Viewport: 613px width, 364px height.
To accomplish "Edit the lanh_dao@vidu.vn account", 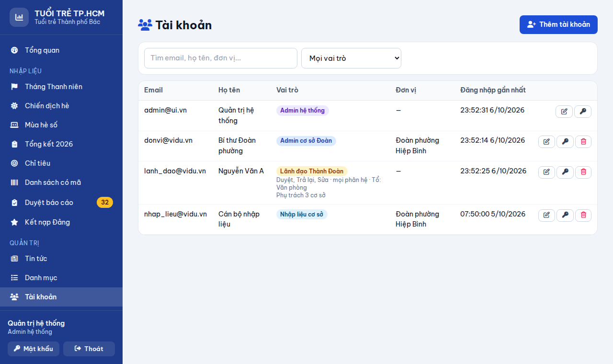I will tap(546, 172).
